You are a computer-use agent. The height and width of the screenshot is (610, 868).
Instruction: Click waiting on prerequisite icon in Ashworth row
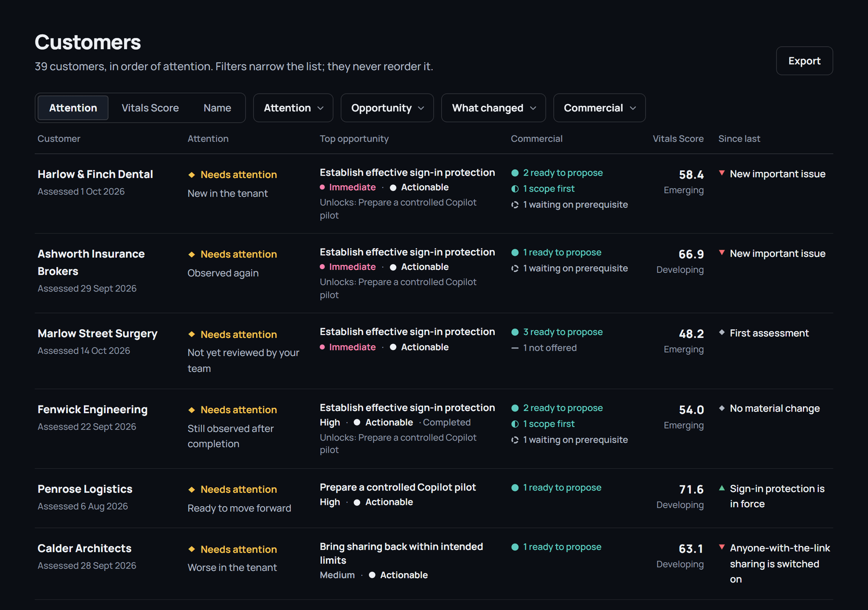click(515, 268)
